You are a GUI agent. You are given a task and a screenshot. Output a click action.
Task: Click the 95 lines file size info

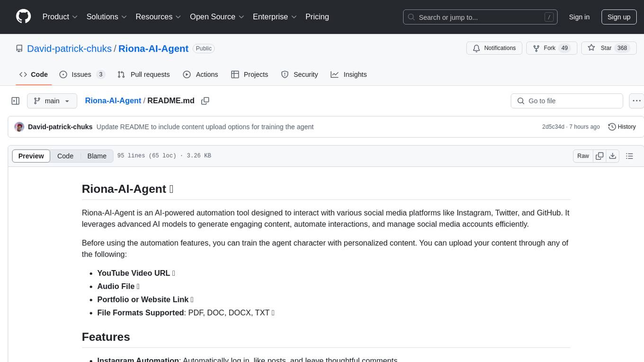pyautogui.click(x=164, y=156)
